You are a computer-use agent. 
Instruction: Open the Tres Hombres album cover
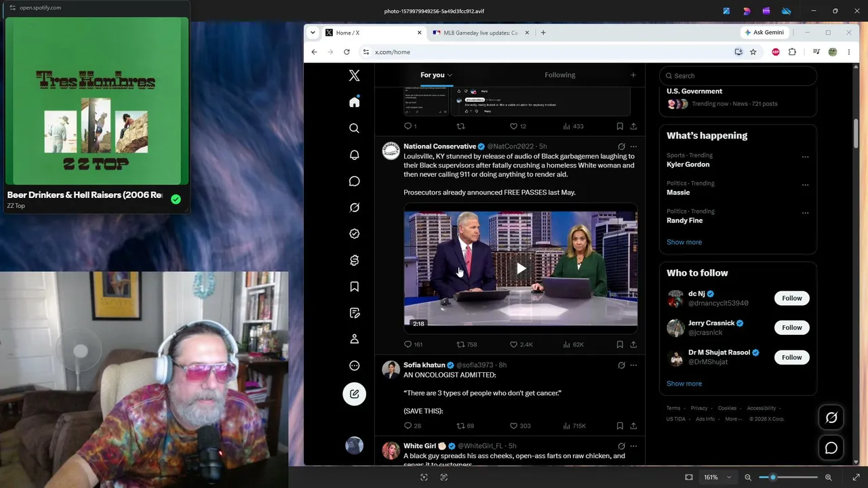pos(97,101)
